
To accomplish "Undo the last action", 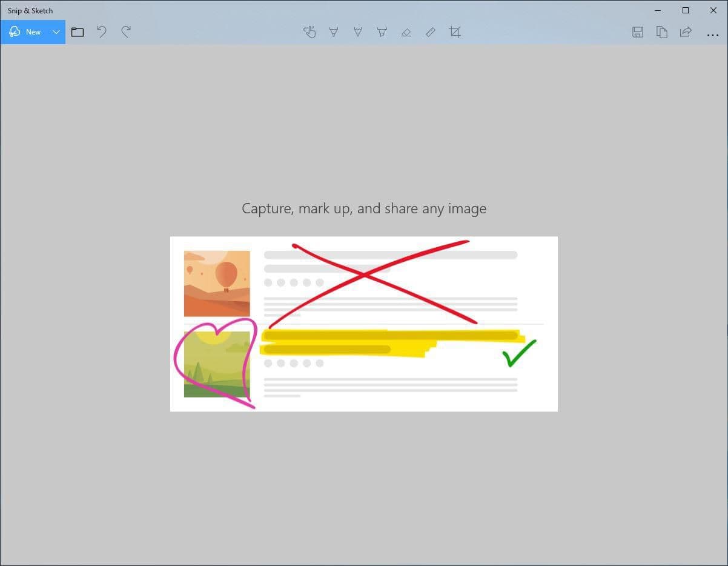I will [102, 32].
